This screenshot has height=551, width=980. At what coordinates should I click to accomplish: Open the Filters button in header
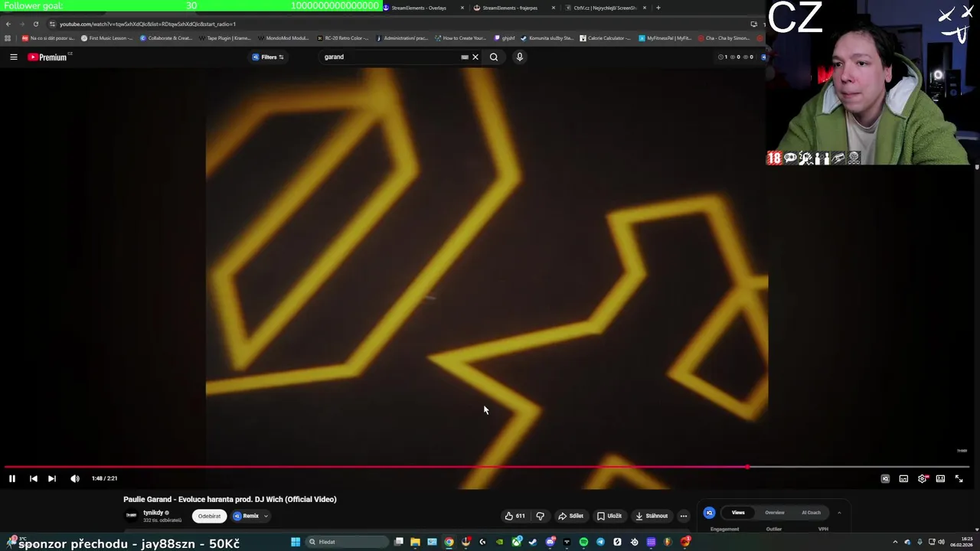268,57
